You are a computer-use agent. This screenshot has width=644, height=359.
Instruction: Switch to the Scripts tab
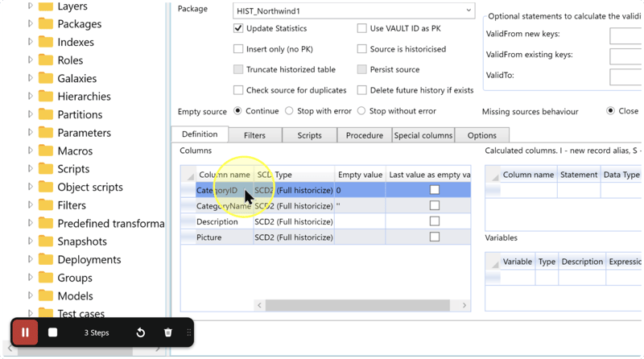point(309,135)
